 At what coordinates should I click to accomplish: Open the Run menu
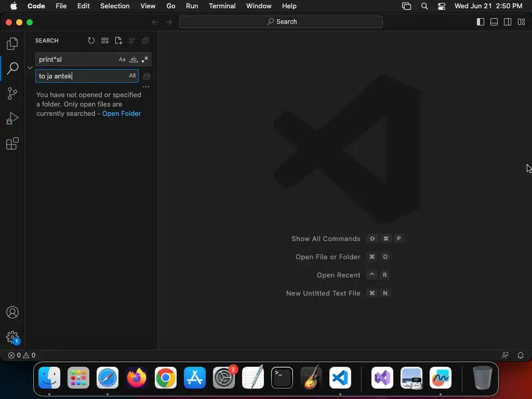click(192, 6)
